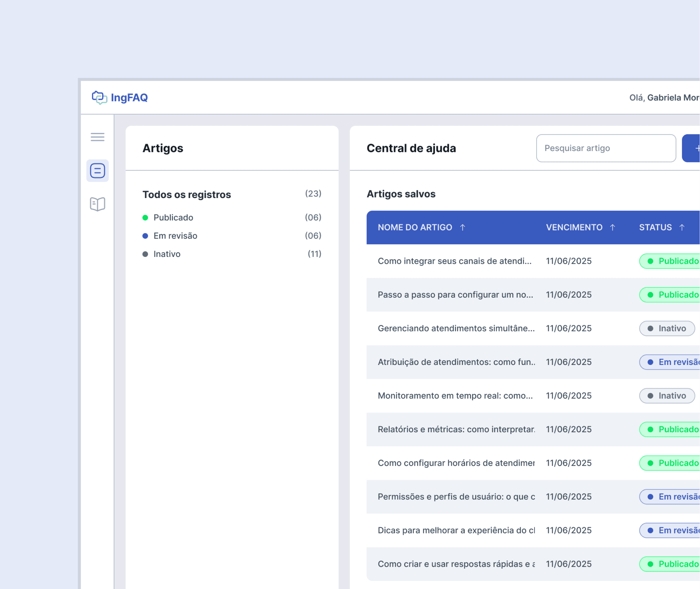Sort by Vencimento arrow
The height and width of the screenshot is (589, 700).
pyautogui.click(x=613, y=227)
